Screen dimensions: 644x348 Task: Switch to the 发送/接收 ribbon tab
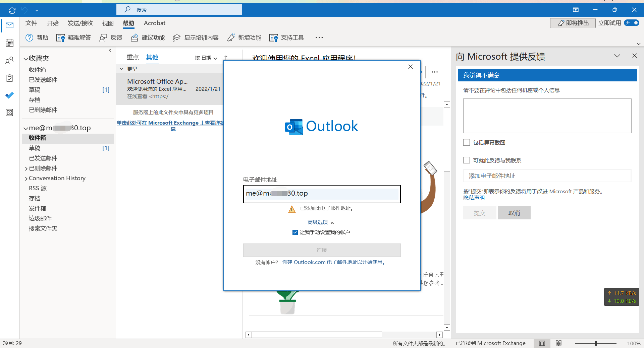[x=80, y=23]
